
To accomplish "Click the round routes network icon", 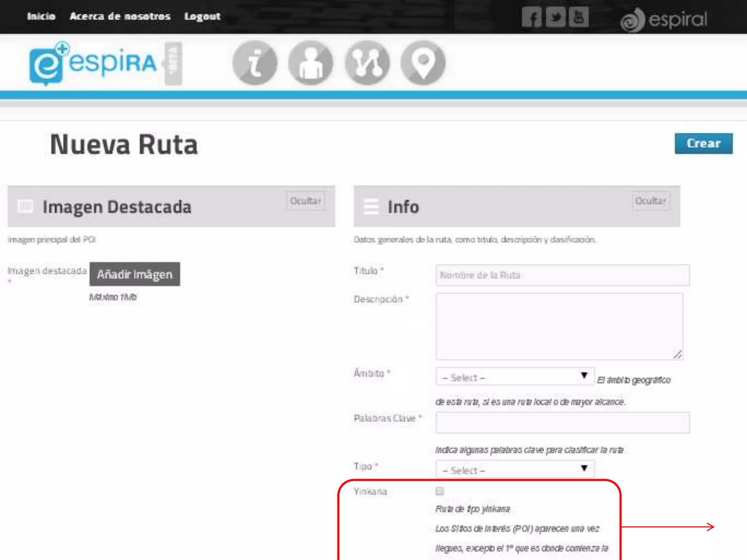I will 367,63.
